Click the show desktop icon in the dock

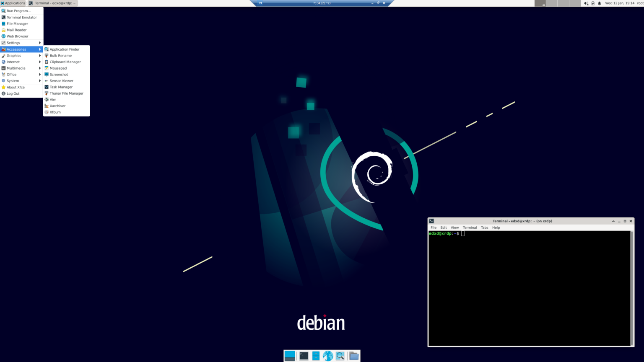[290, 356]
